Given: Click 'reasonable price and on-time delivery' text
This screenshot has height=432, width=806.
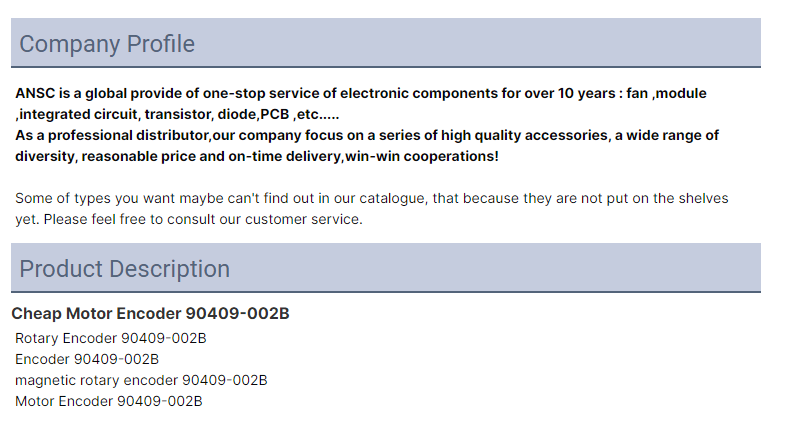Looking at the screenshot, I should point(211,156).
